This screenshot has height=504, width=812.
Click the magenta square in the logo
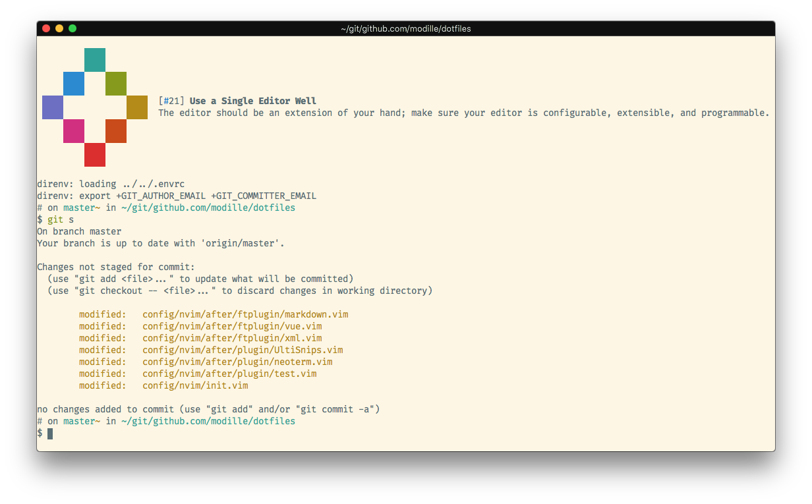point(74,131)
